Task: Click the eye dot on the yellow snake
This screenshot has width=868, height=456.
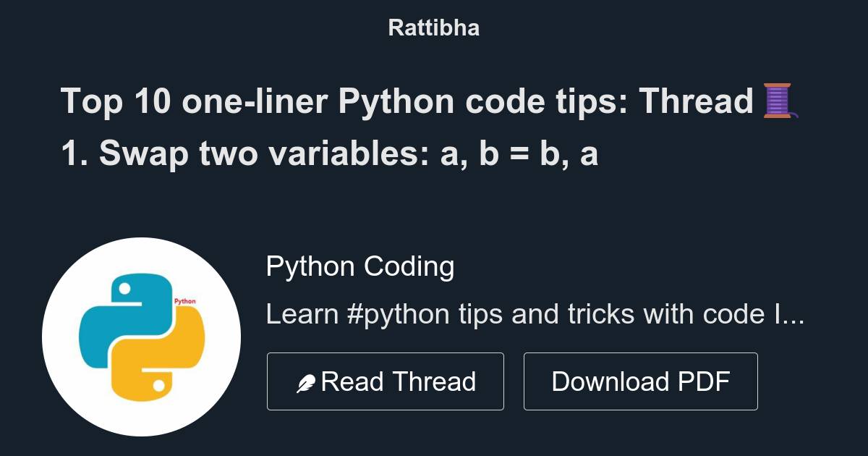Action: (159, 384)
